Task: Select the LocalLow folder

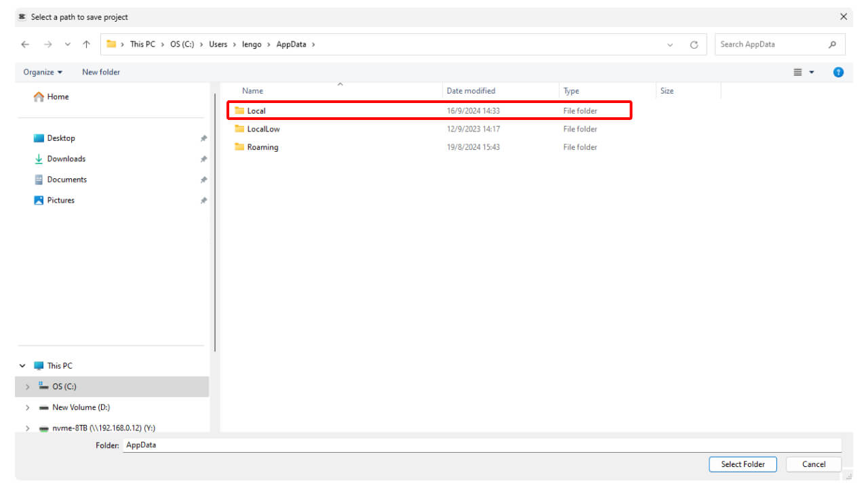Action: coord(263,129)
